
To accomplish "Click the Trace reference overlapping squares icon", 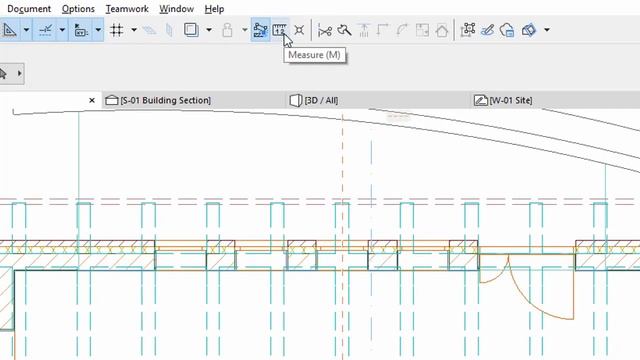I will point(191,30).
